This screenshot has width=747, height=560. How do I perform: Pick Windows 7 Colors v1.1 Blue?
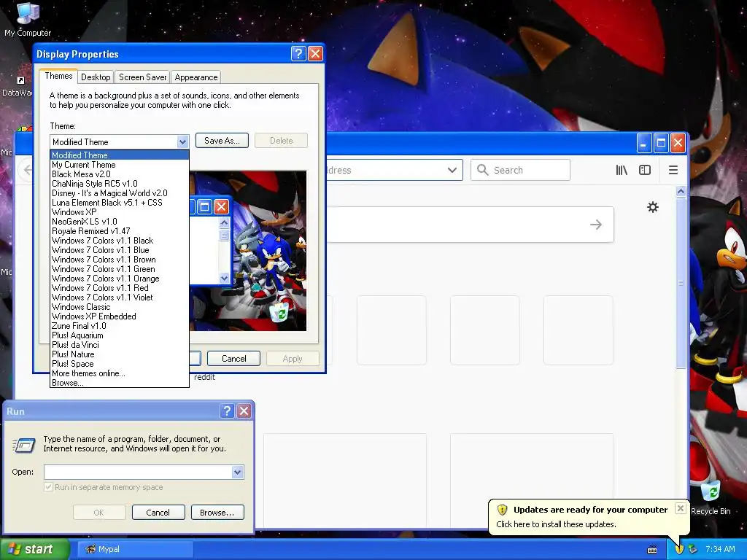coord(120,250)
